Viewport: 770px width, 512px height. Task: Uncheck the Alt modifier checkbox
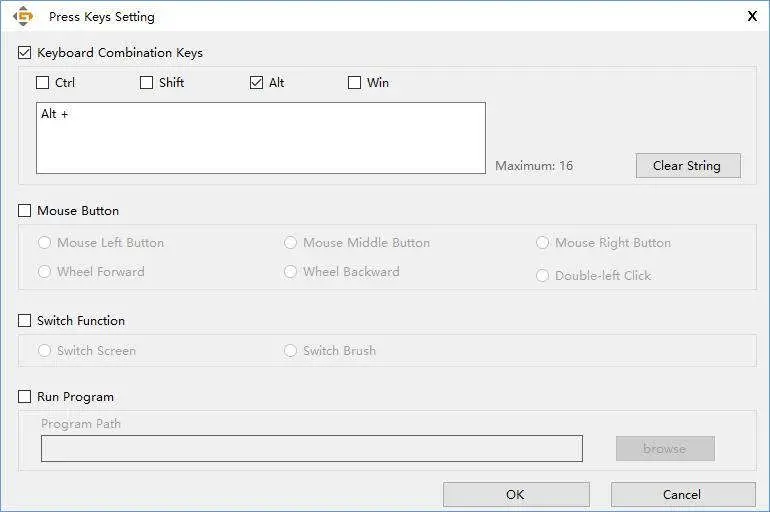257,83
